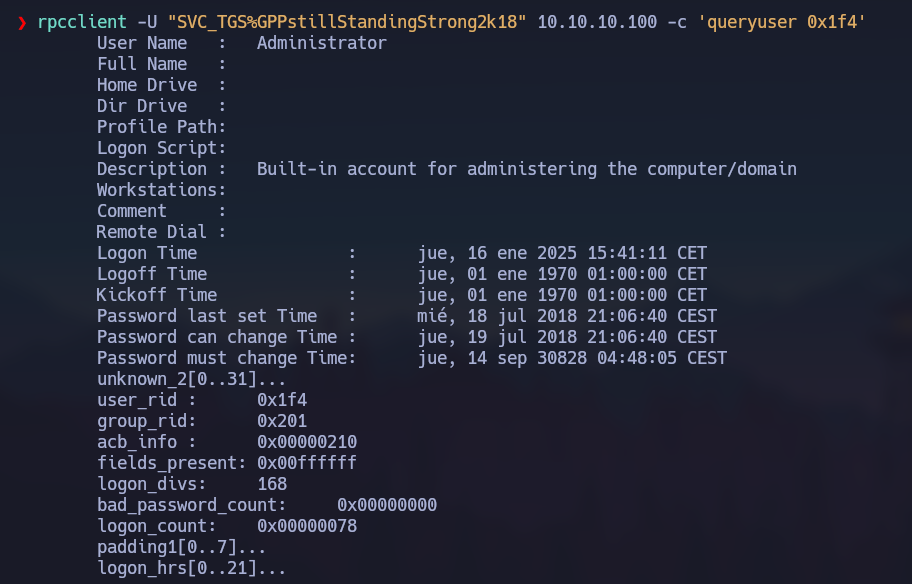Click the Logon Time date value
Screen dimensions: 912x584
(x=562, y=253)
